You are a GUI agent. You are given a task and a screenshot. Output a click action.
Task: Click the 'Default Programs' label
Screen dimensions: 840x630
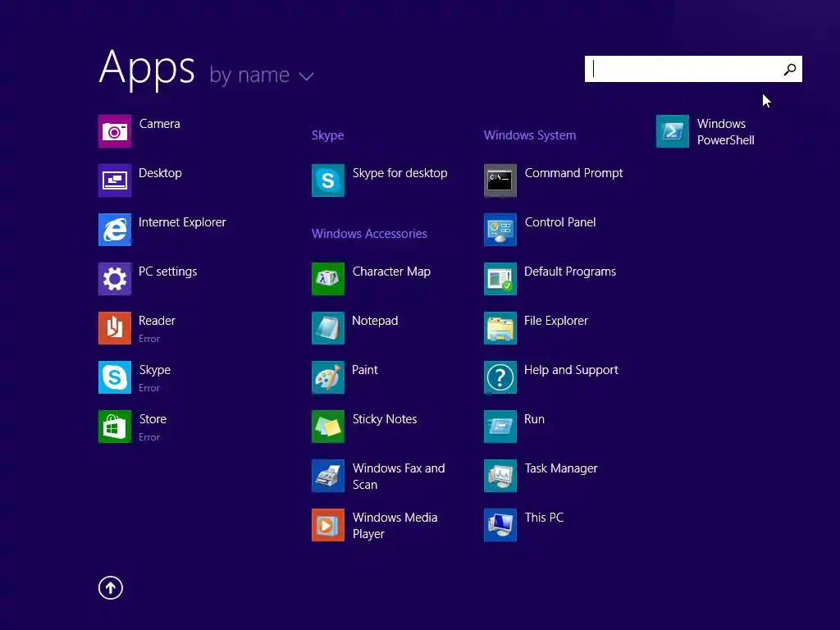click(570, 272)
